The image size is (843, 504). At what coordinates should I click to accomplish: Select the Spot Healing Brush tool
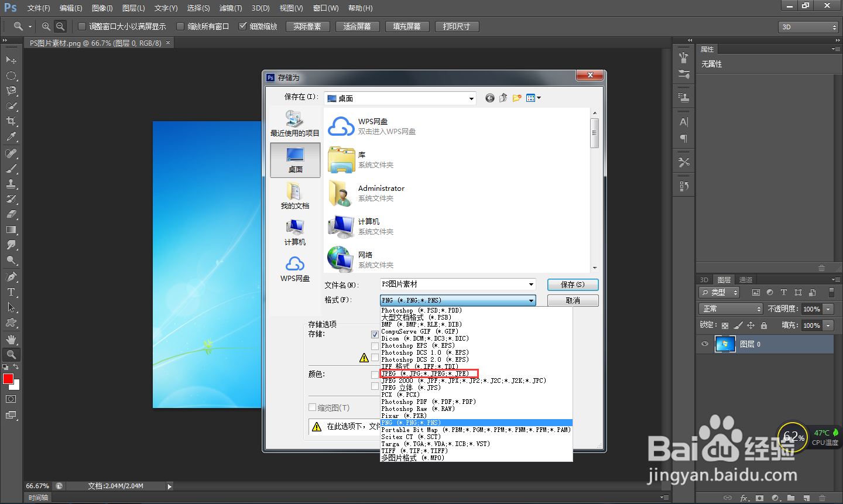(x=11, y=153)
